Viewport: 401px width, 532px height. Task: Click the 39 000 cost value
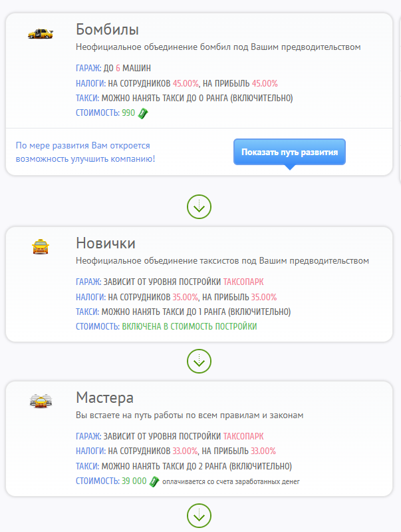[134, 481]
